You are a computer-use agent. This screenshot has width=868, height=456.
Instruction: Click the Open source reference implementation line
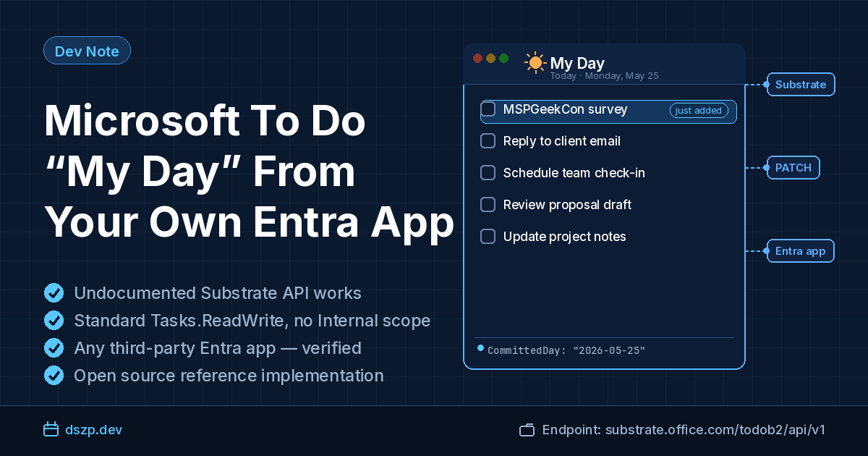click(x=229, y=376)
